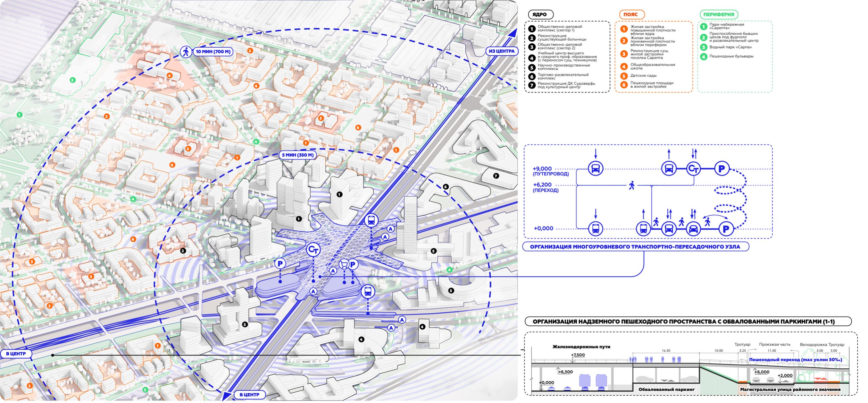Click black marker 3 on the map

point(245,325)
